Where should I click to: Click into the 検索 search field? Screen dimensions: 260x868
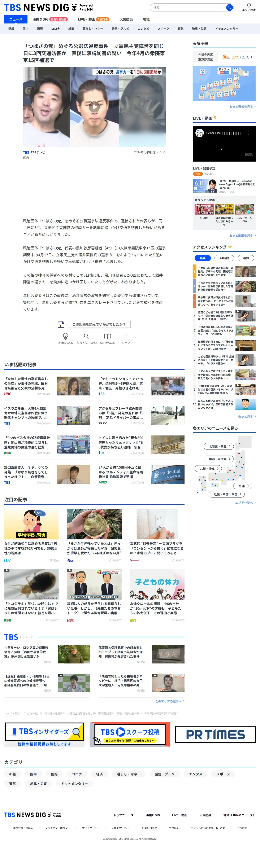(188, 7)
